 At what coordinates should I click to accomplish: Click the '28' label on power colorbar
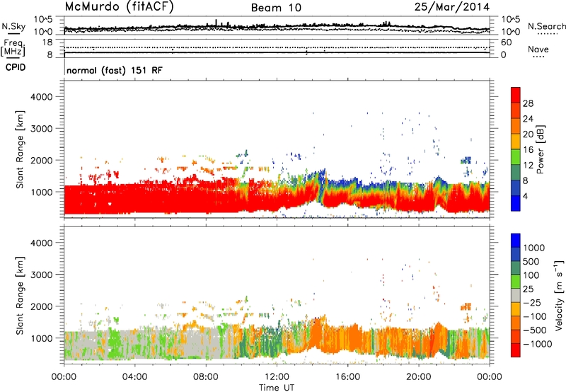tap(528, 103)
